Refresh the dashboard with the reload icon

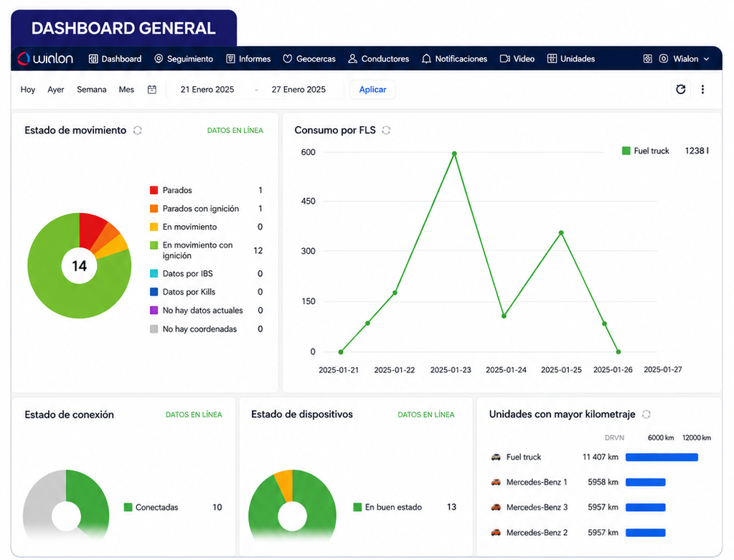[680, 90]
